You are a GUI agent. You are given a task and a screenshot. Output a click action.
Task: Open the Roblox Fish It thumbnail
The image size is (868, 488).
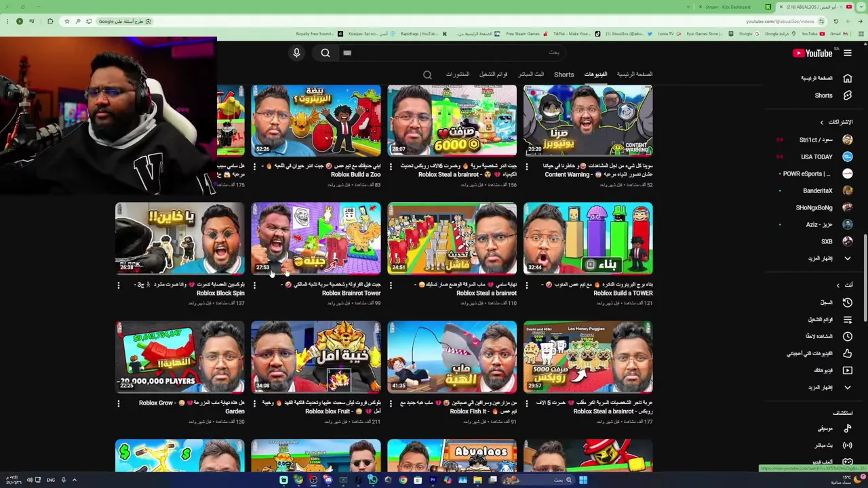tap(452, 357)
